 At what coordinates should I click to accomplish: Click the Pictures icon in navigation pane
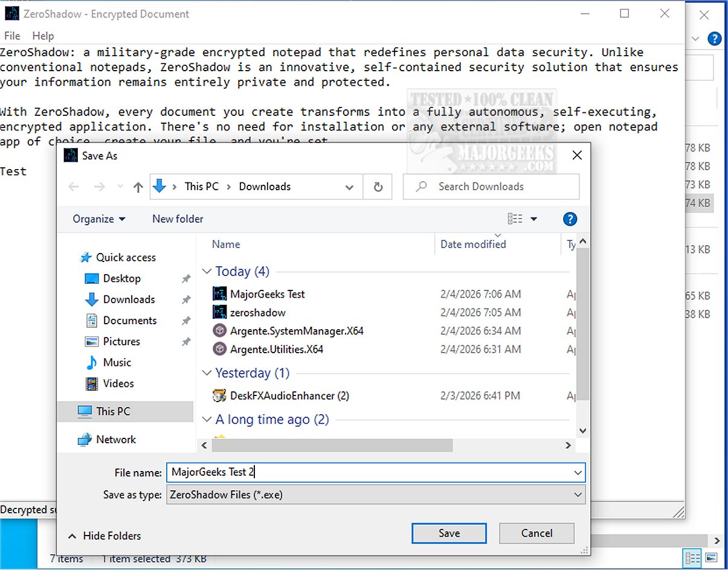point(92,342)
